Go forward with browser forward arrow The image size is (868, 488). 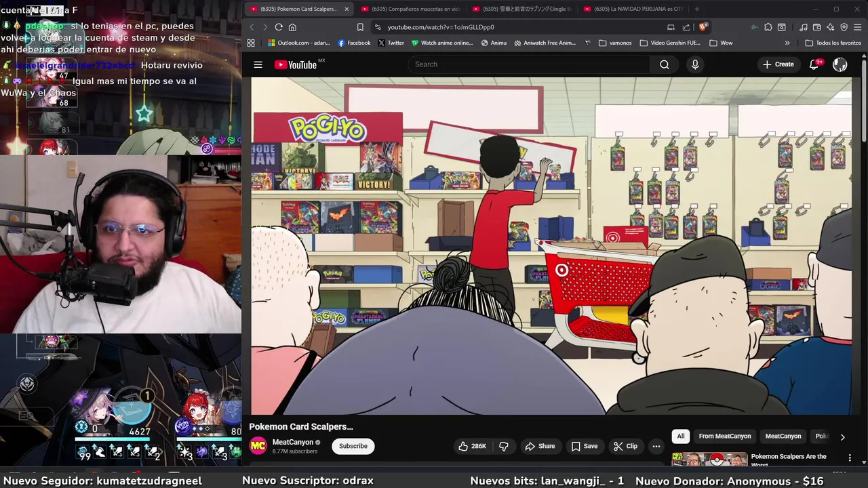pos(265,27)
